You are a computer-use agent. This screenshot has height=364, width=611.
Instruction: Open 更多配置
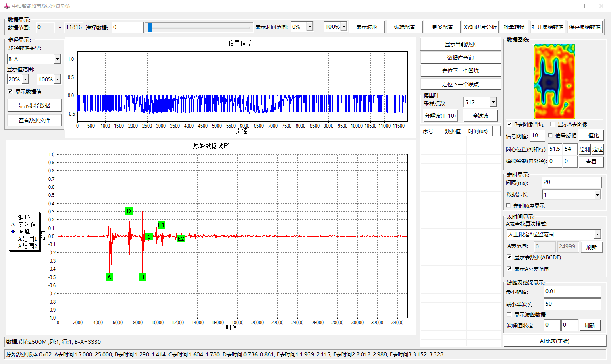point(443,27)
